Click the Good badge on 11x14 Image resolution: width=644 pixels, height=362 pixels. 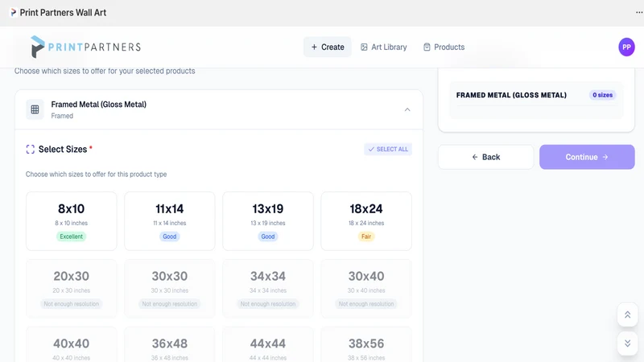click(170, 237)
